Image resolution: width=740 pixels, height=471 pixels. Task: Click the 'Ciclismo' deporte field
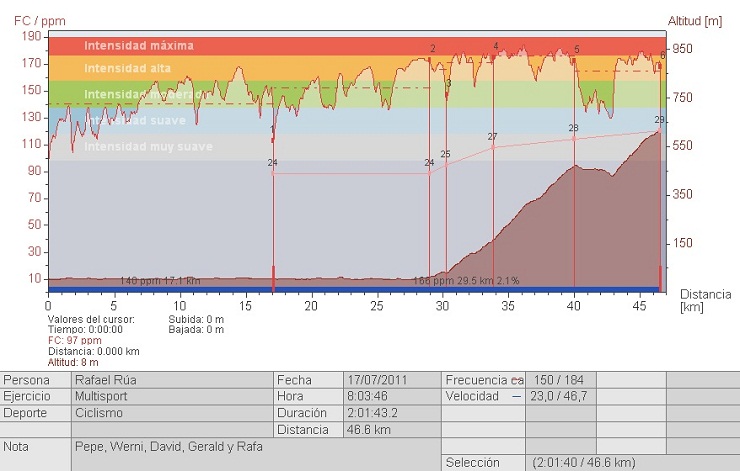click(171, 412)
